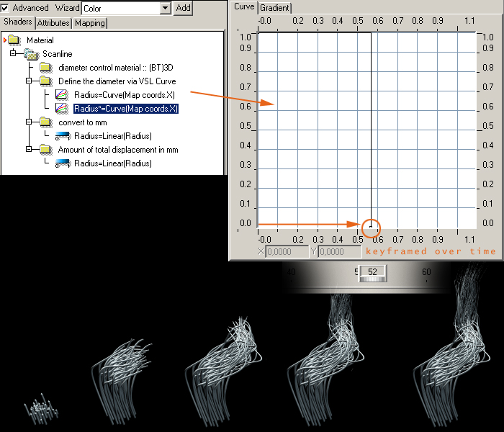The width and height of the screenshot is (504, 432).
Task: Click the Linear shader icon under convert to mm
Action: click(63, 136)
